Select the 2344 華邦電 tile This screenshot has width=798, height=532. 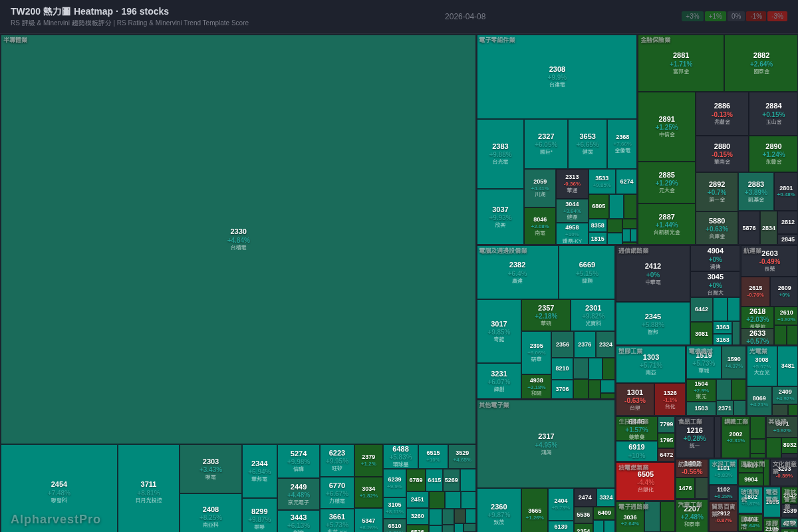259,471
